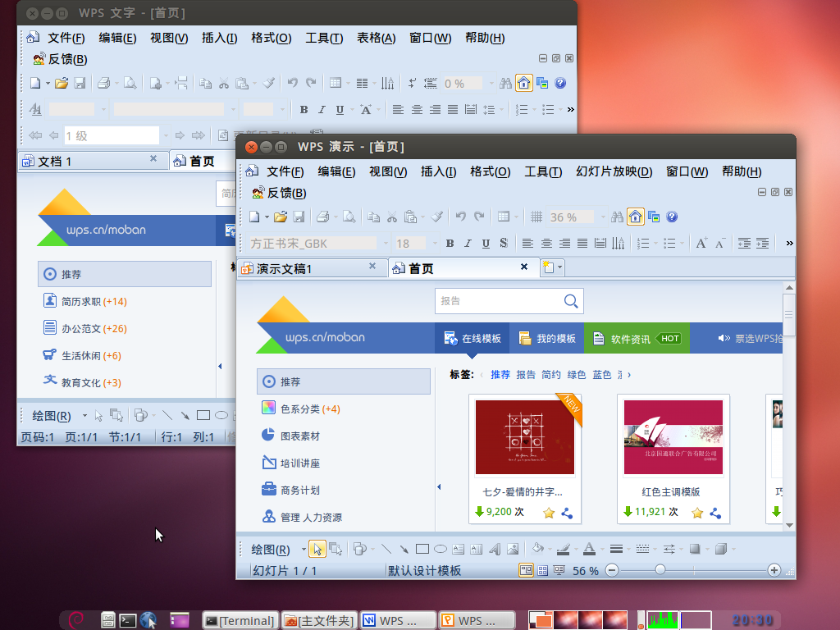The image size is (840, 630).
Task: Click 报告 tag link
Action: pos(526,375)
